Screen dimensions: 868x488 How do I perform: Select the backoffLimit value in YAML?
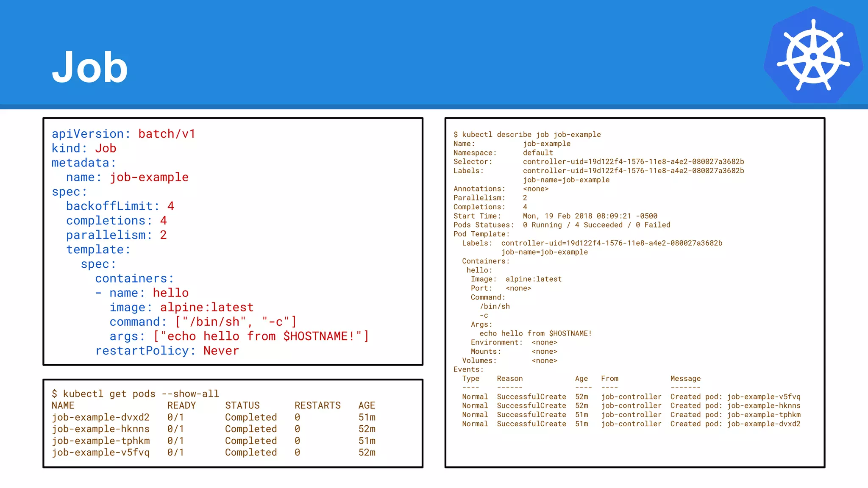click(x=171, y=206)
